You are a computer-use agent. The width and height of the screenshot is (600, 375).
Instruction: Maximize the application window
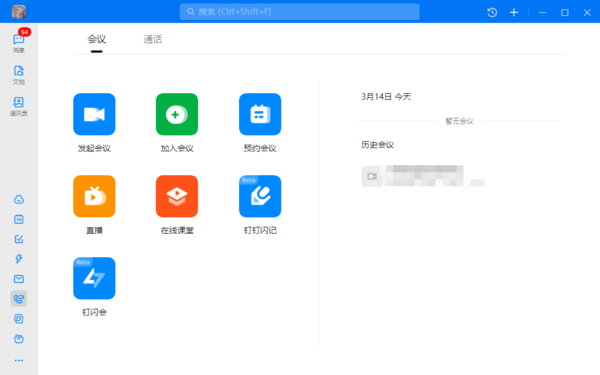(x=565, y=13)
